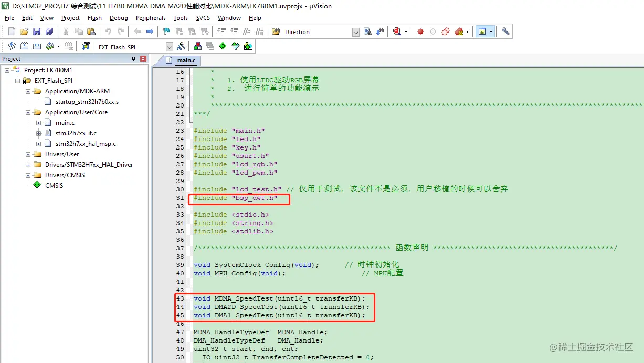Viewport: 644px width, 363px height.
Task: Expand the main.c tree node
Action: (x=38, y=122)
